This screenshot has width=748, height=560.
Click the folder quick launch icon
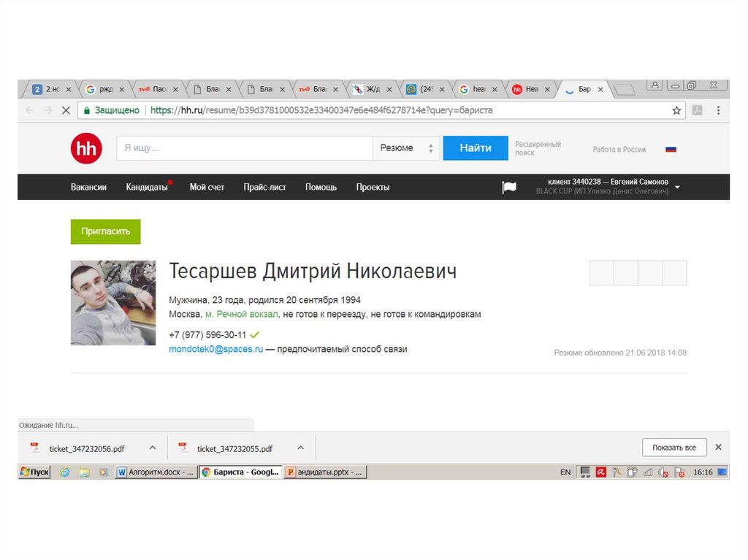(84, 472)
